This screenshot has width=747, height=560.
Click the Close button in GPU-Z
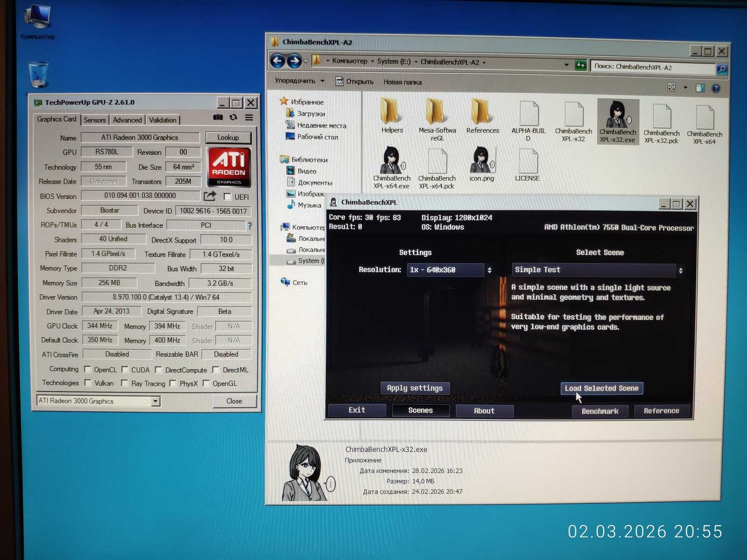[234, 401]
